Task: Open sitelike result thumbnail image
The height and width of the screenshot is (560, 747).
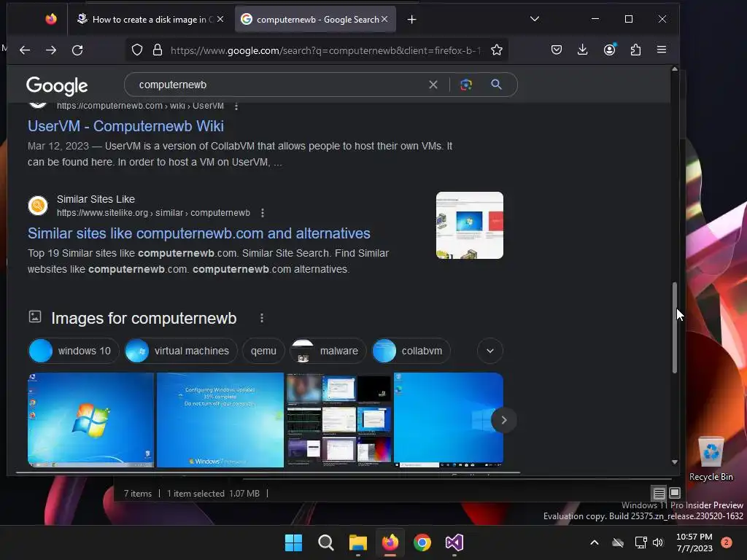Action: pos(470,225)
